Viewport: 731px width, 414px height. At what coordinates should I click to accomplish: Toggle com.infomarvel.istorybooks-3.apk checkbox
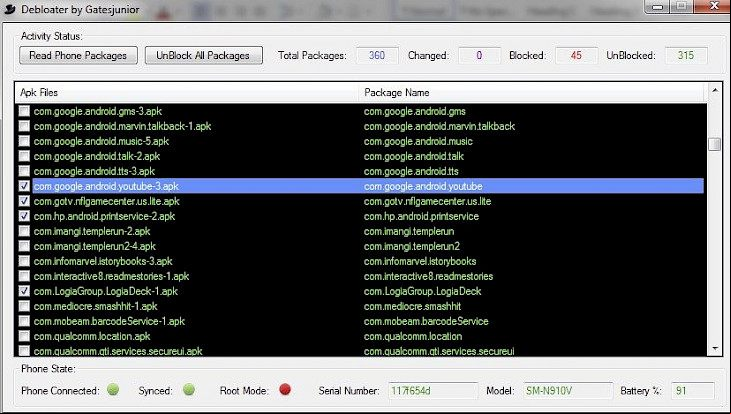[x=24, y=261]
